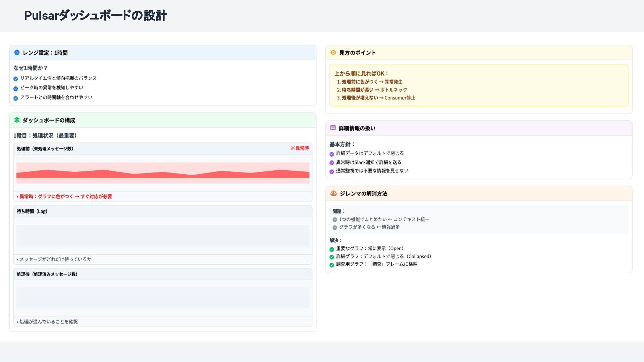Click the purple check beside 詳細データはデフォルトで閉じる

coord(332,154)
